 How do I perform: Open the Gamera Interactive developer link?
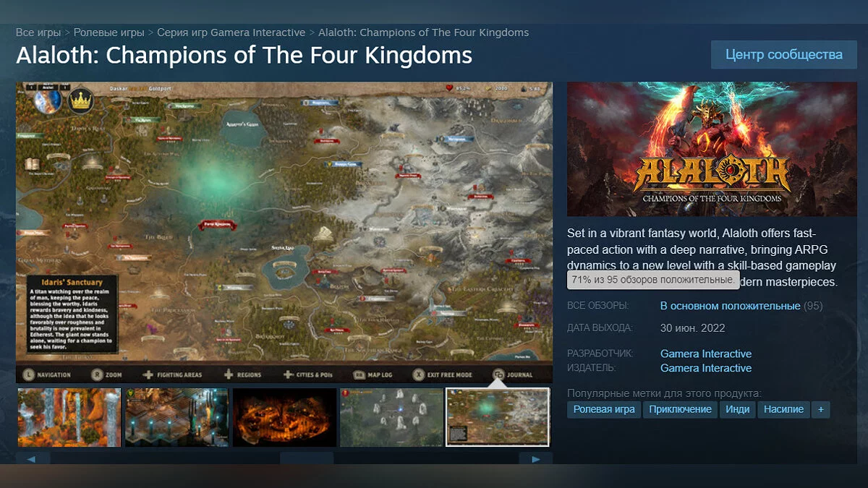706,354
